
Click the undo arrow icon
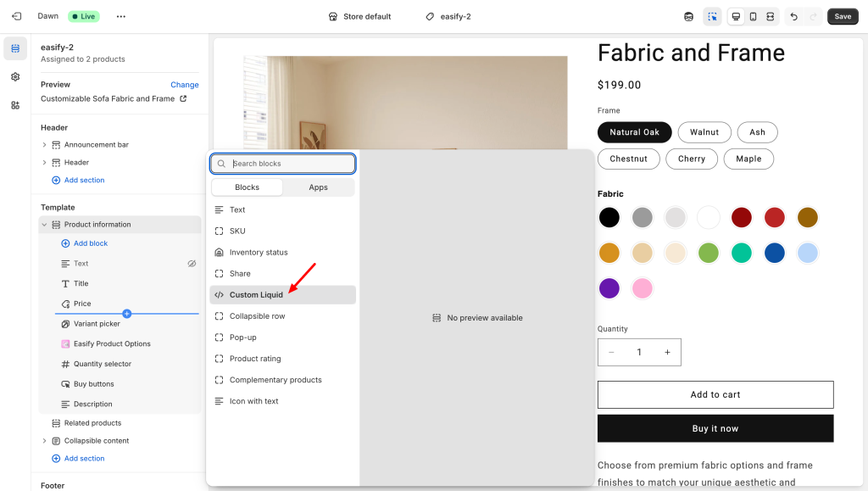[x=793, y=16]
